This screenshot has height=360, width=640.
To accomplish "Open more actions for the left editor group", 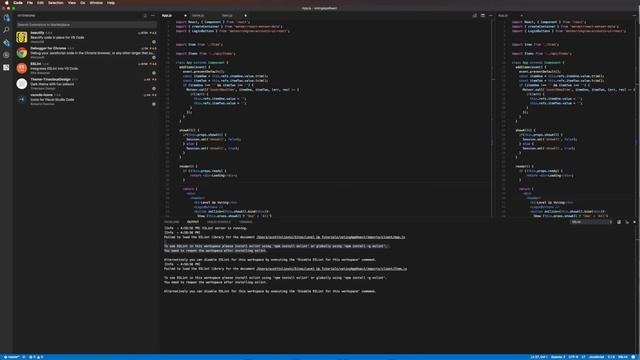I will point(491,16).
